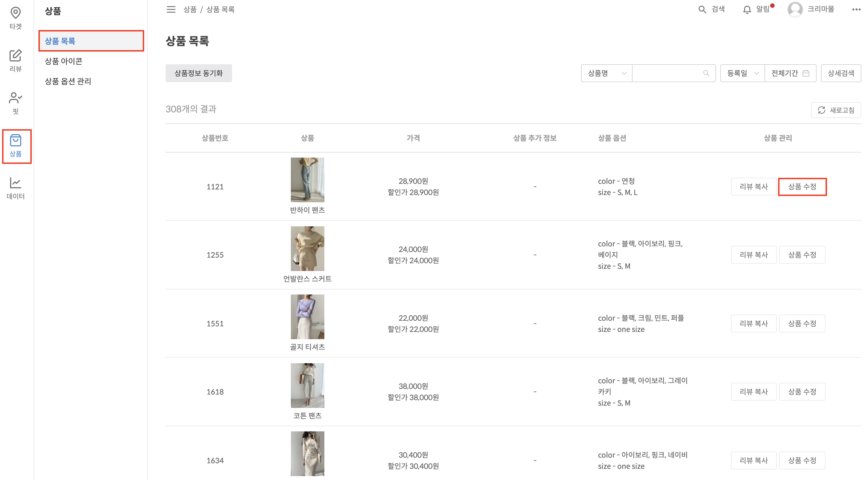
Task: Open the 타겟 location pin icon
Action: click(x=15, y=13)
